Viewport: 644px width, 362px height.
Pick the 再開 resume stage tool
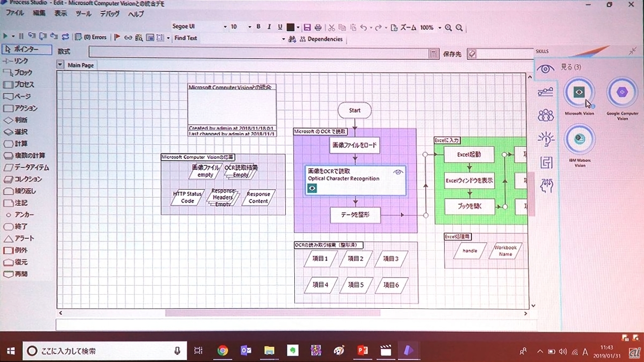pyautogui.click(x=16, y=274)
